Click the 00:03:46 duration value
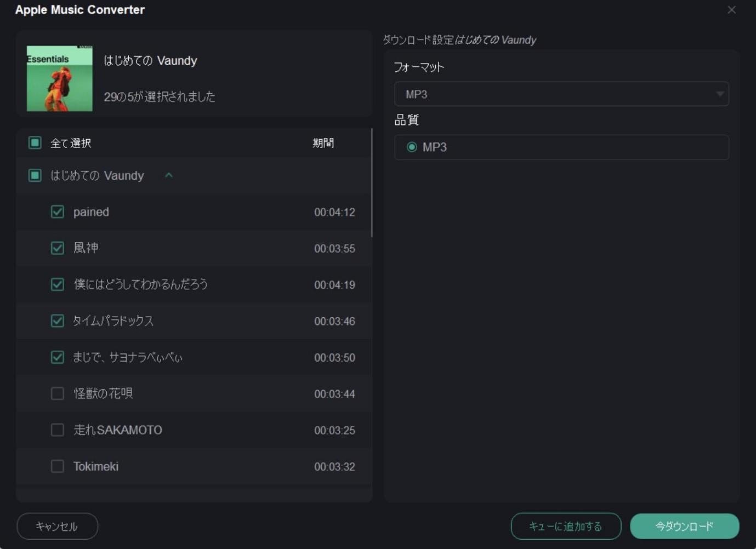The width and height of the screenshot is (756, 549). (334, 321)
